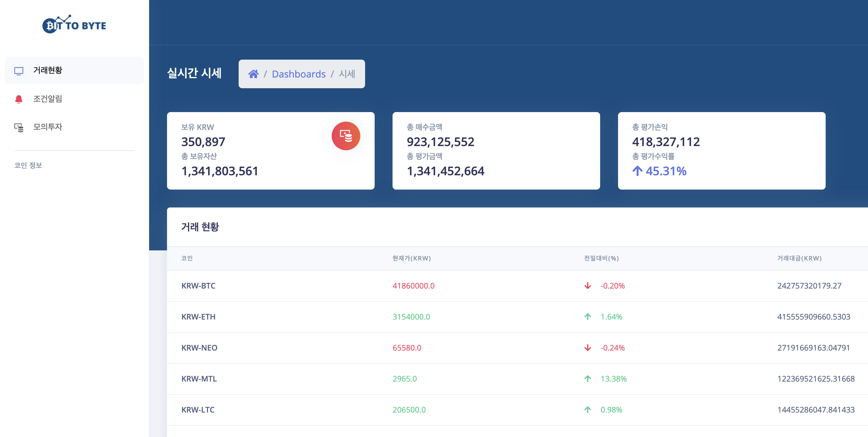Click the blue up arrow by 45.31%
This screenshot has height=437, width=868.
click(x=637, y=171)
